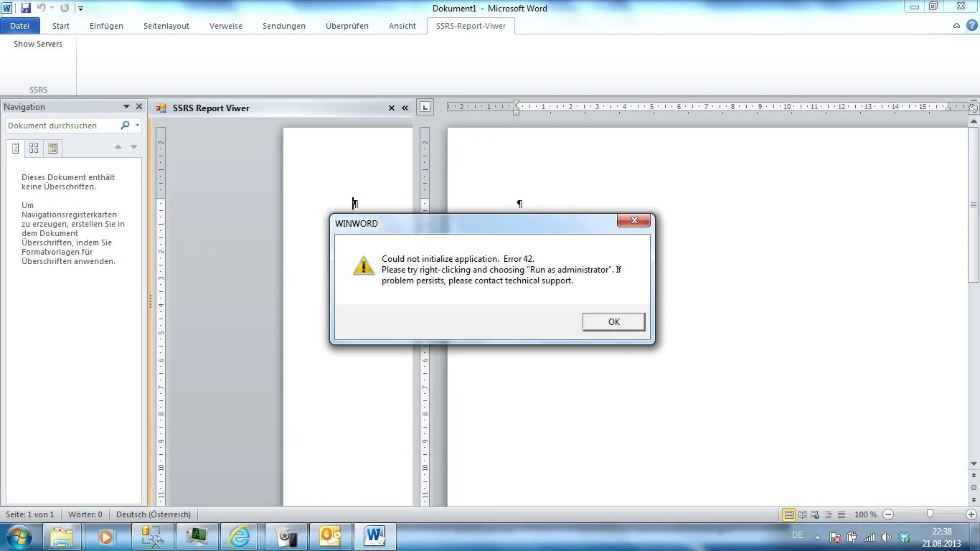Screen dimensions: 980x551
Task: Click the Deutsch (Österreich) language indicator
Action: (x=154, y=514)
